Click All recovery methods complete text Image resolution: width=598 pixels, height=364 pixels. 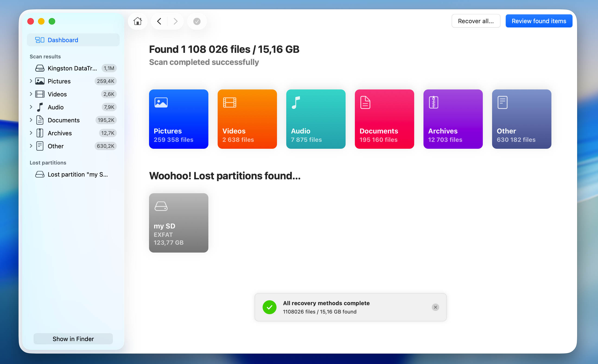pos(326,303)
